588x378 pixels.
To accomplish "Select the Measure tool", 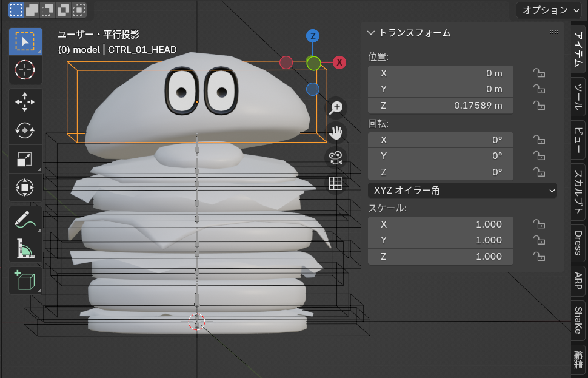I will coord(25,248).
